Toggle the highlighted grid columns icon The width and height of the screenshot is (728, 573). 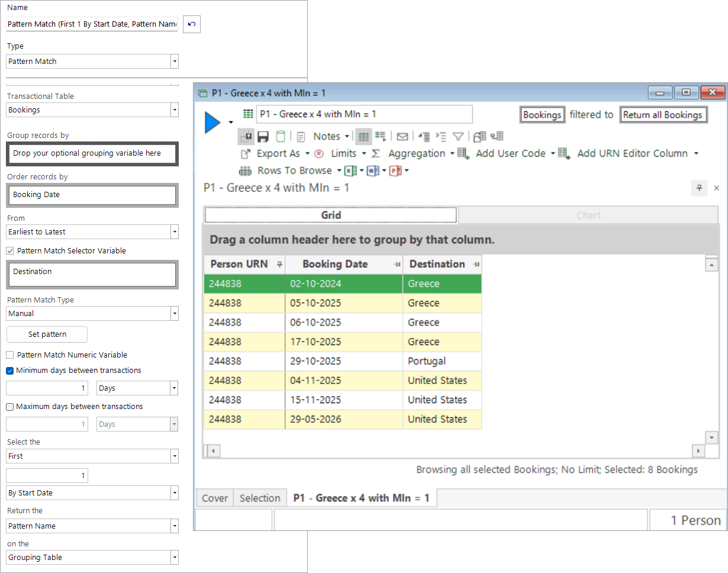[363, 137]
